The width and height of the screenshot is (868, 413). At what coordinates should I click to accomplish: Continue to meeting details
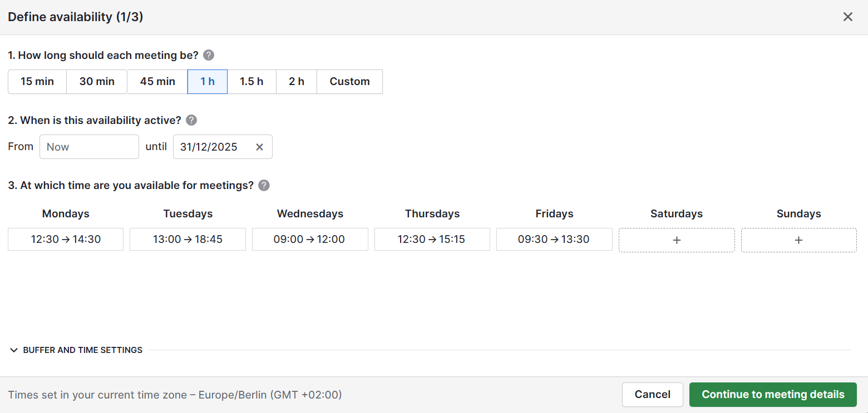click(773, 394)
